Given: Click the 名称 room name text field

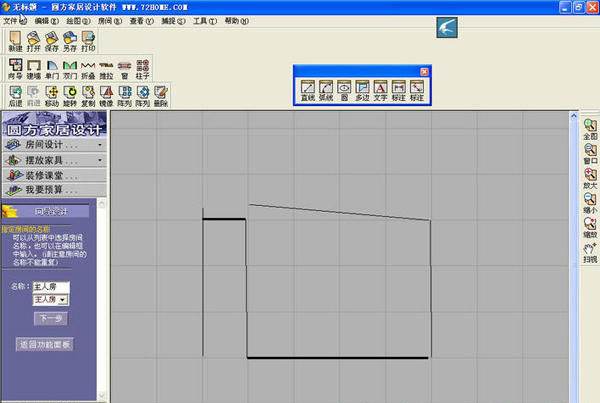Looking at the screenshot, I should 50,287.
